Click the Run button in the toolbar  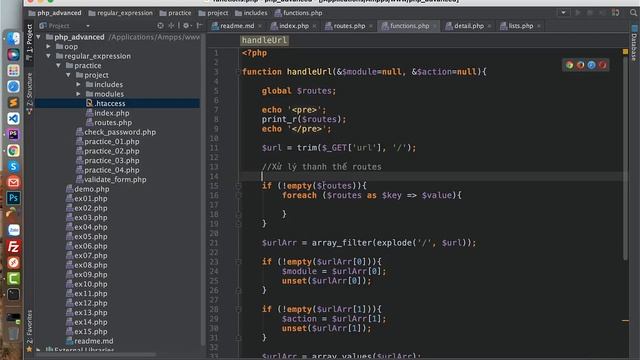(x=578, y=13)
